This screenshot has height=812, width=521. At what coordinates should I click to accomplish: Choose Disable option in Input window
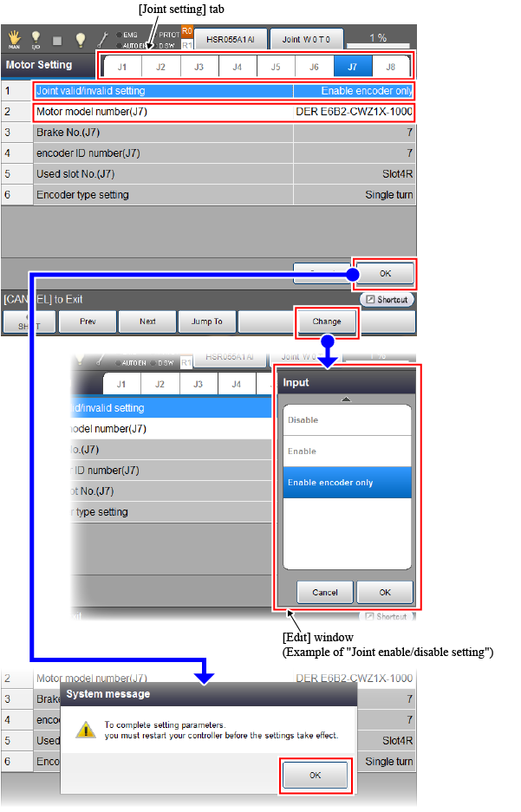pos(347,420)
